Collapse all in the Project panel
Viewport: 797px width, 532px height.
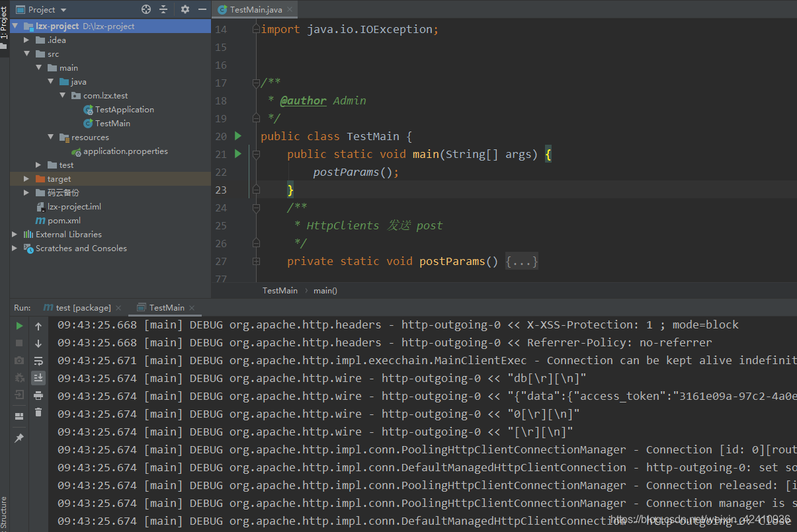[164, 9]
